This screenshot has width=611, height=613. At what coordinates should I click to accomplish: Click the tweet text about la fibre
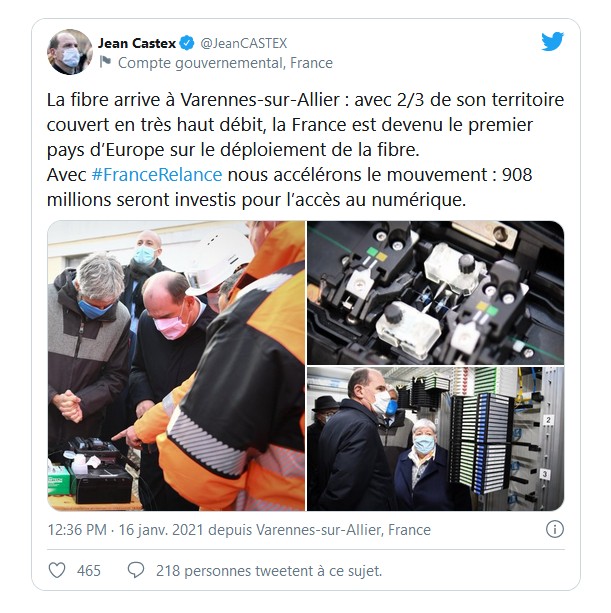(x=305, y=150)
